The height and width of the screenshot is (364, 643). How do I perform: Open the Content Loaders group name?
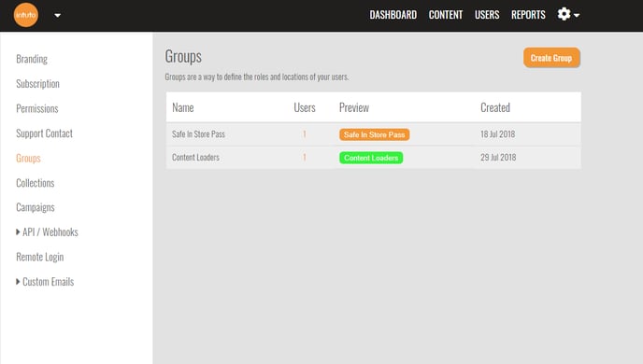coord(195,157)
